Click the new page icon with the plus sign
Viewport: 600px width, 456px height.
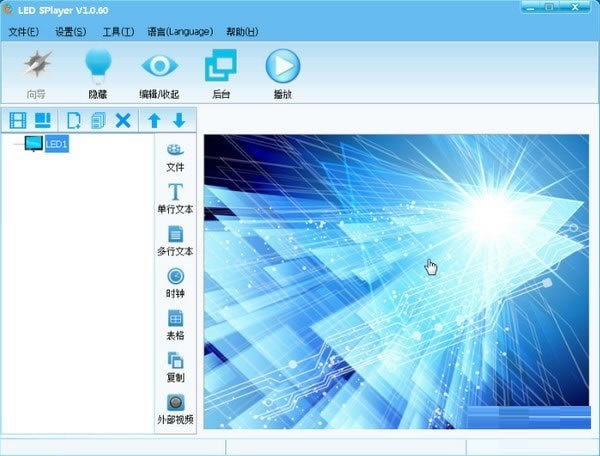(x=74, y=121)
